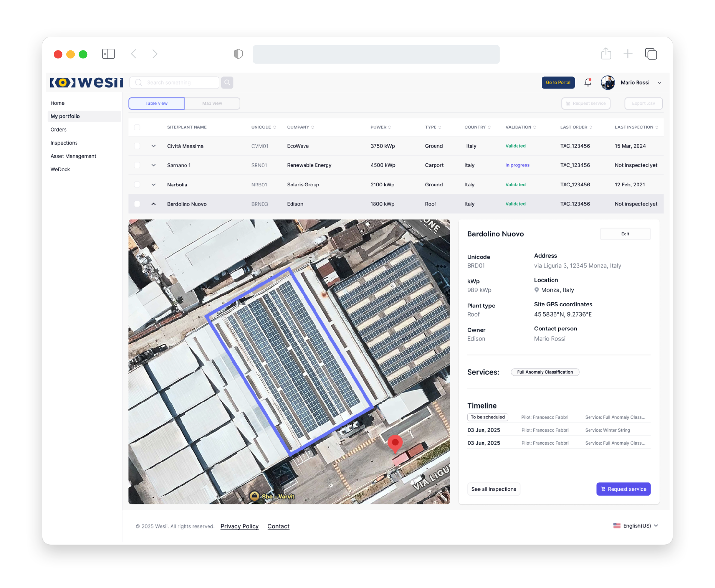Image resolution: width=715 pixels, height=588 pixels.
Task: Sort table by Power column arrows
Action: coord(389,127)
